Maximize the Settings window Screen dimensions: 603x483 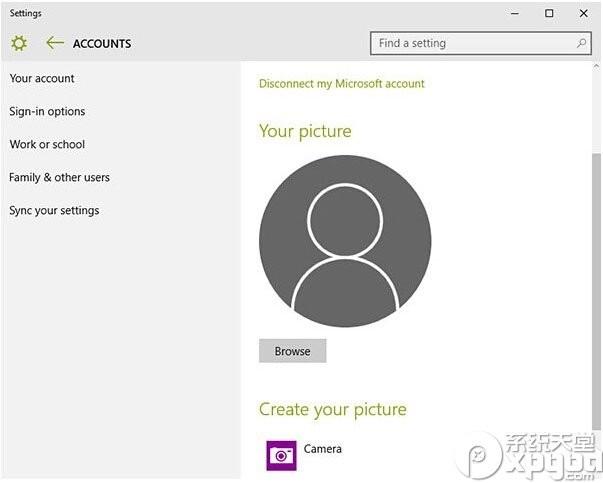(549, 13)
